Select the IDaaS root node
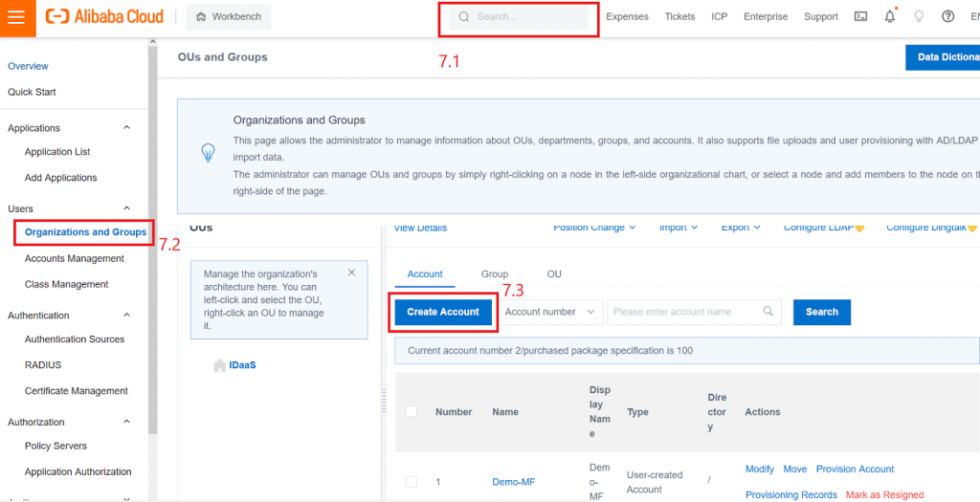The image size is (980, 502). [242, 365]
